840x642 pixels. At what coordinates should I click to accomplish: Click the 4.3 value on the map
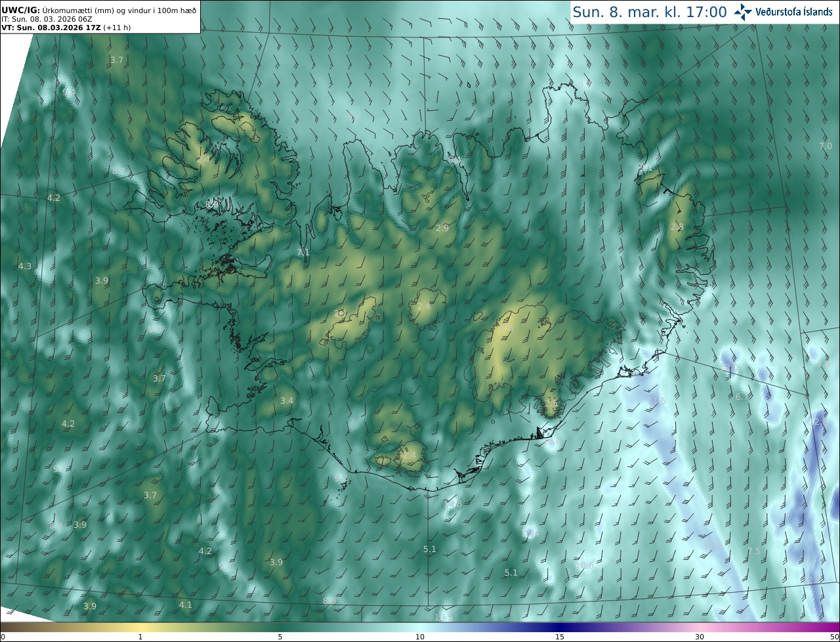tap(25, 266)
